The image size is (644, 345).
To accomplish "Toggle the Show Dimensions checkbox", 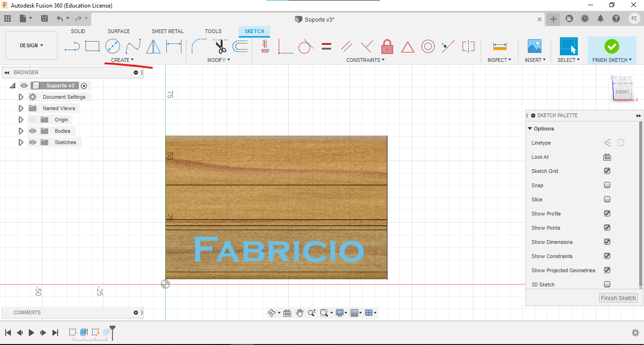I will tap(607, 242).
